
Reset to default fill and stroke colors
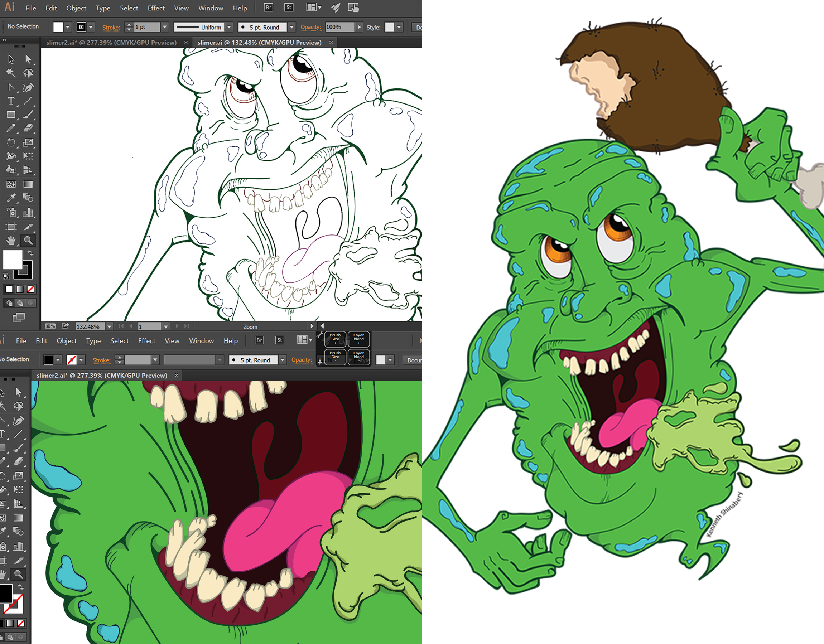tap(6, 276)
